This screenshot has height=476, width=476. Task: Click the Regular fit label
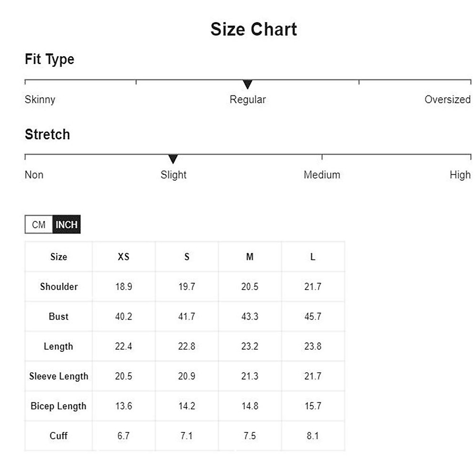point(248,99)
